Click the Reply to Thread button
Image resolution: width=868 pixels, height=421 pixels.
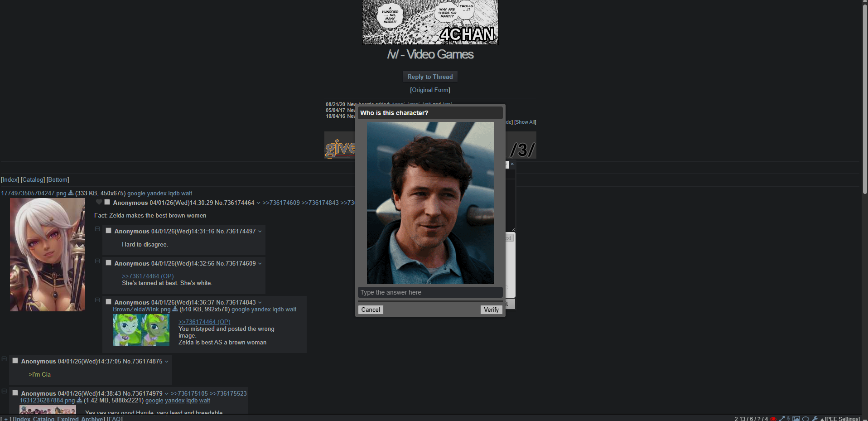click(430, 77)
